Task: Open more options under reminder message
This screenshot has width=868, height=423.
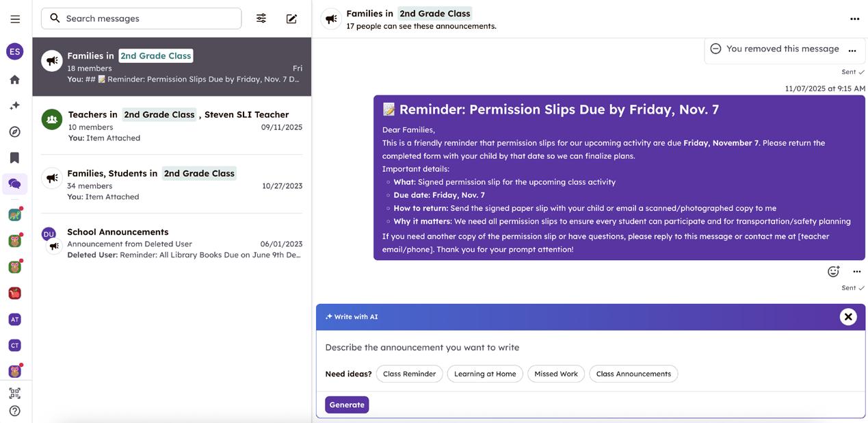Action: tap(856, 272)
